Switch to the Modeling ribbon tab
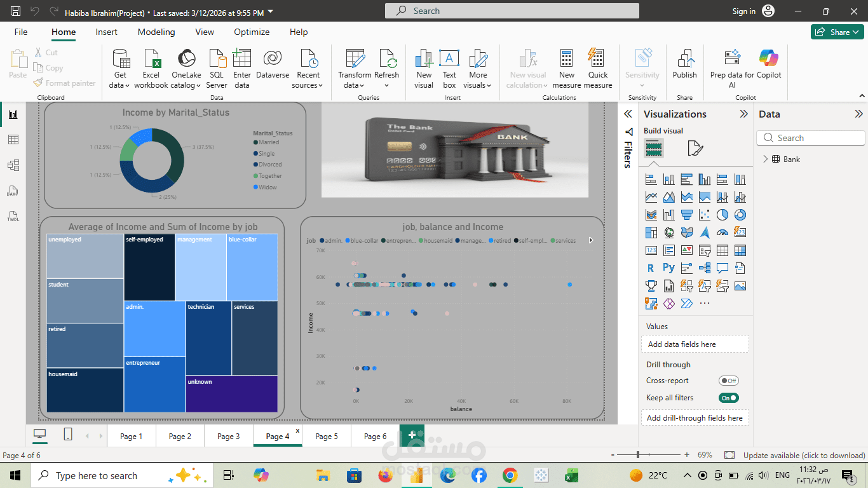 click(156, 32)
